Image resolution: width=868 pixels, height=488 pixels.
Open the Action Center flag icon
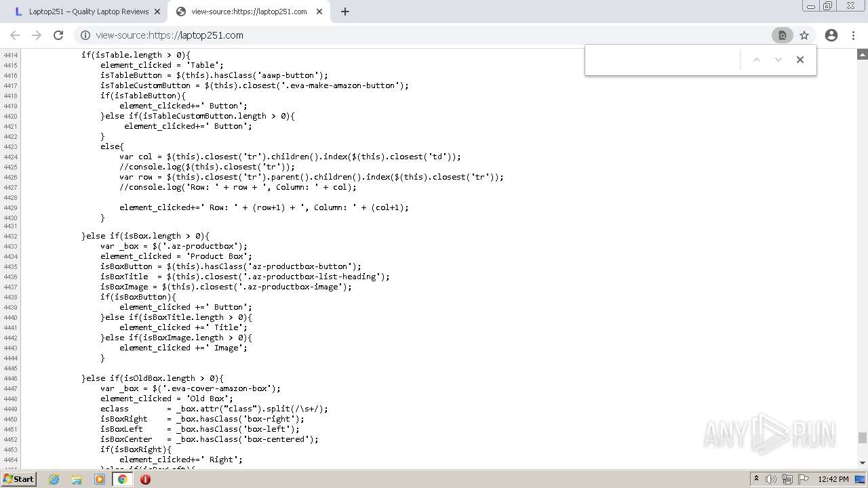tap(804, 479)
